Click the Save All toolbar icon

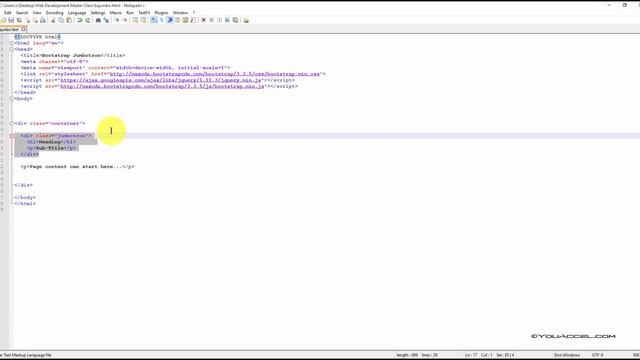[19, 20]
